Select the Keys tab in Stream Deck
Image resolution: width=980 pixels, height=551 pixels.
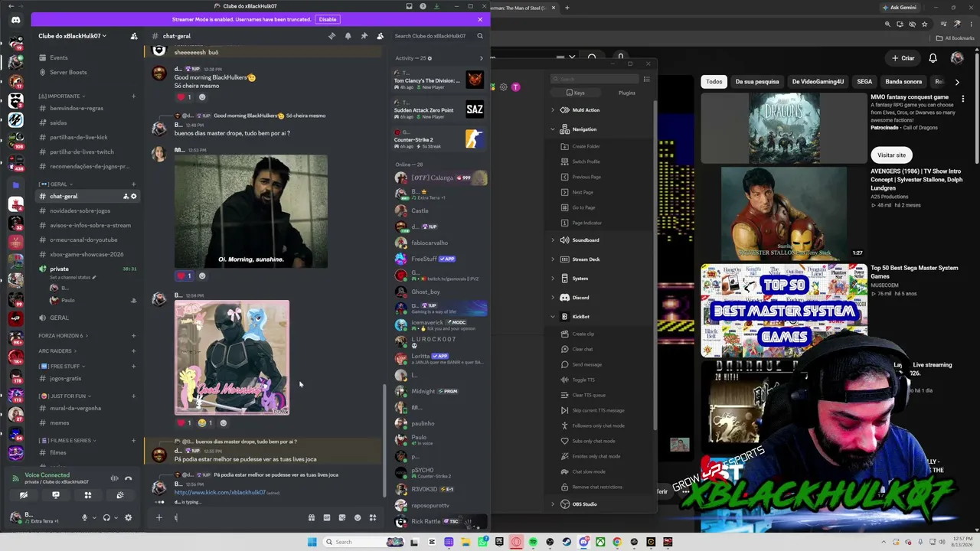pos(575,93)
